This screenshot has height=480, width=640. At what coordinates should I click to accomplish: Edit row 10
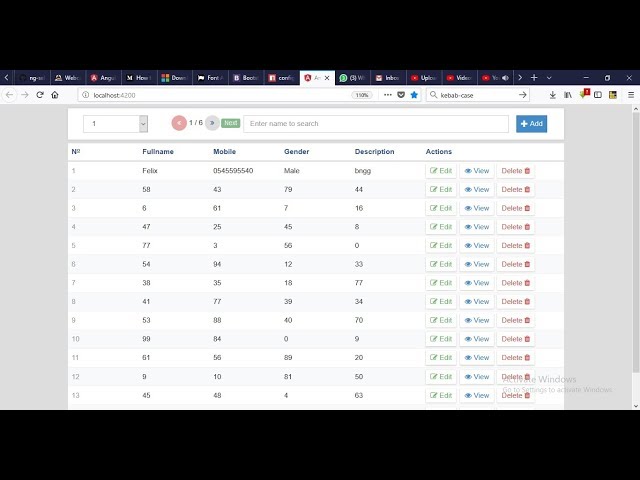pyautogui.click(x=441, y=339)
